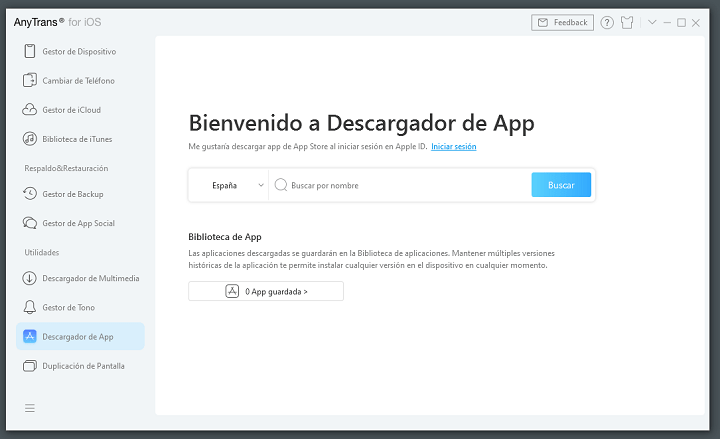Click the Descargador de App entry
The width and height of the screenshot is (720, 439).
80,336
